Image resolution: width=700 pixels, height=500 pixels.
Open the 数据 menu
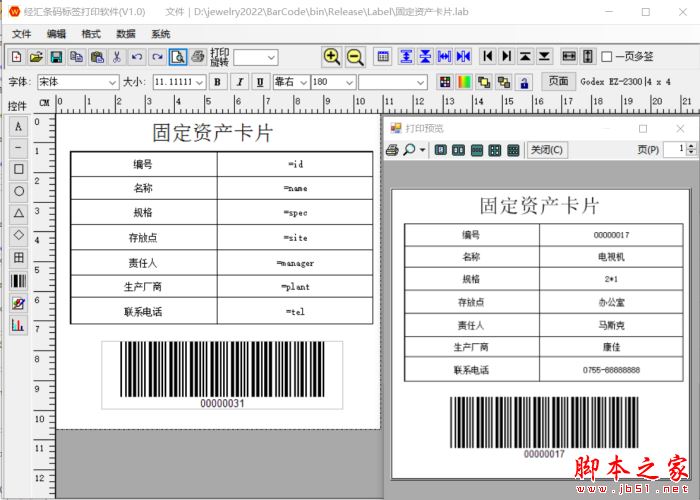(x=125, y=34)
